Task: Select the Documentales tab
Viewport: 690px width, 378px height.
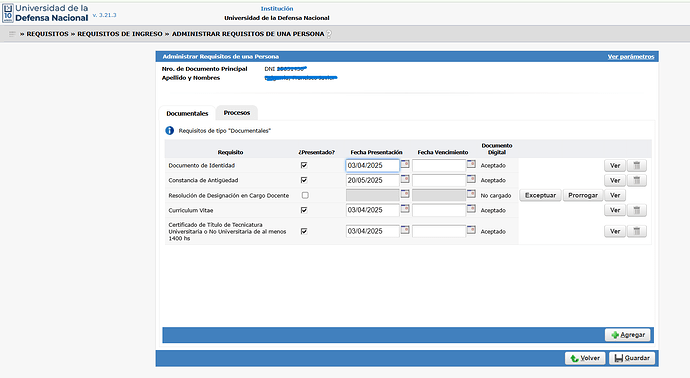Action: (187, 113)
